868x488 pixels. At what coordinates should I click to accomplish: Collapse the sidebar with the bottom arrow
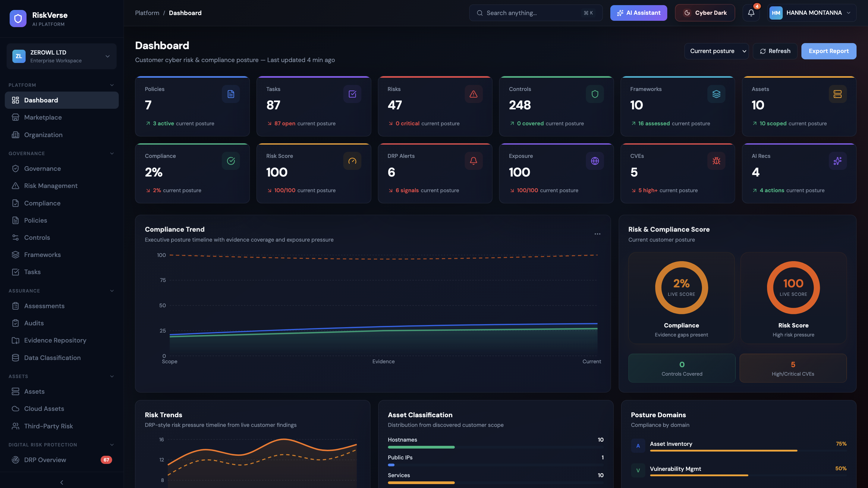[62, 482]
